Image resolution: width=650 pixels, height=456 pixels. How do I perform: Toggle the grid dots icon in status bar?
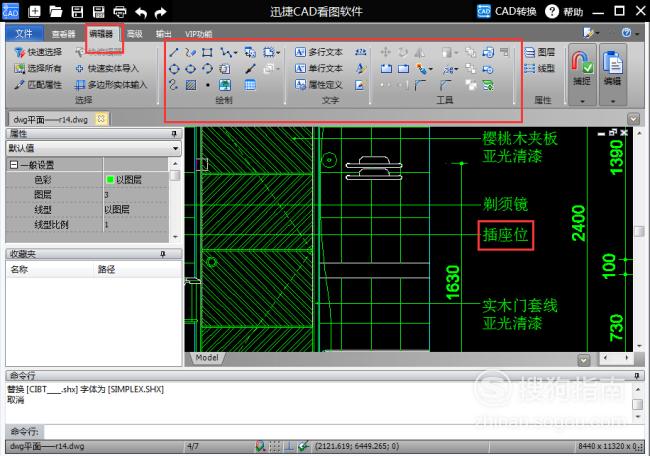click(275, 446)
